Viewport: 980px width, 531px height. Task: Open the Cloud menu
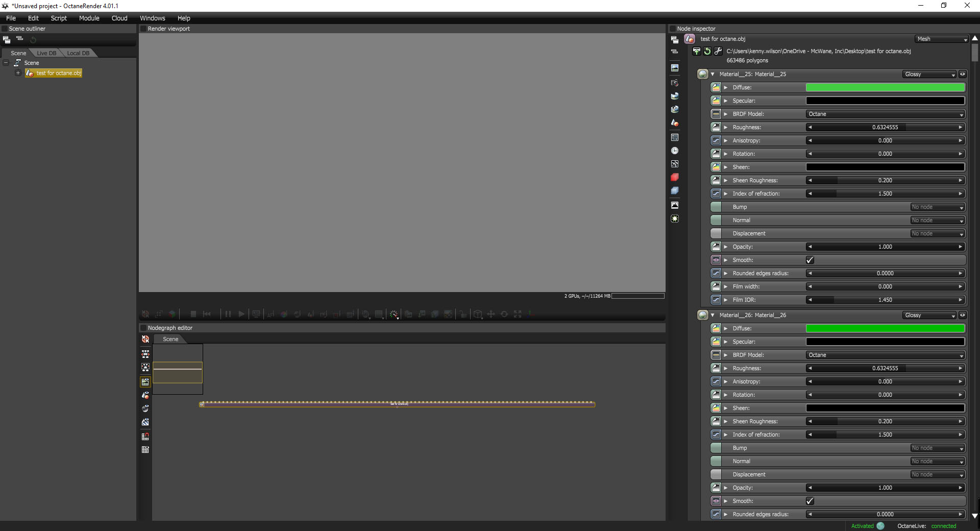coord(119,18)
